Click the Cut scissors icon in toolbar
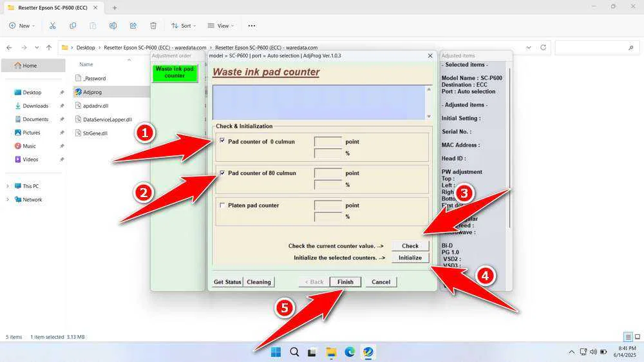644x362 pixels. [53, 26]
